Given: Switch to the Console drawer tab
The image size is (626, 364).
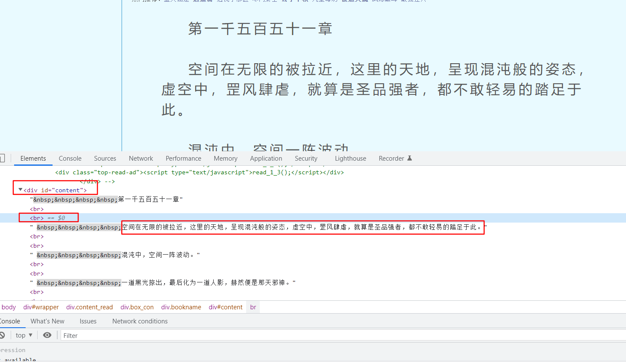Looking at the screenshot, I should pos(10,321).
